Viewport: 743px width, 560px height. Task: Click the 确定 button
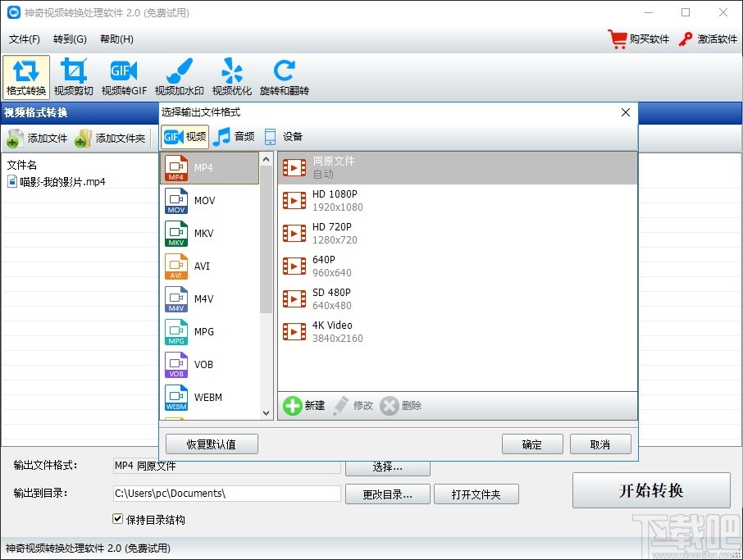click(532, 444)
